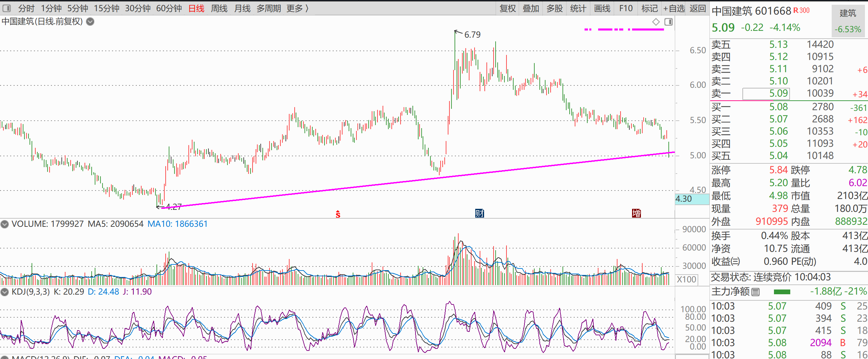Viewport: 868px width, 359px height.
Task: Open the 主力净额 detail list icon
Action: pyautogui.click(x=756, y=292)
